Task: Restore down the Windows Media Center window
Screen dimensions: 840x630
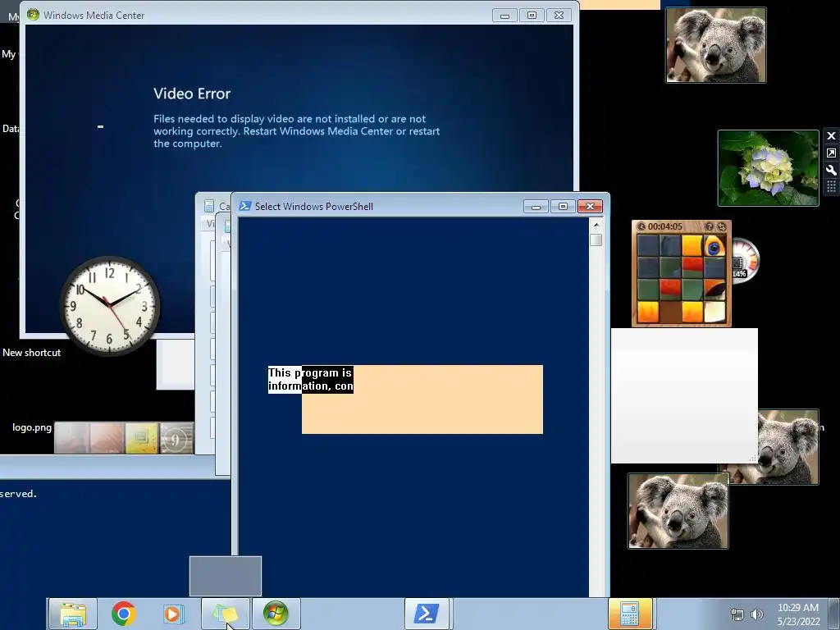Action: coord(532,16)
